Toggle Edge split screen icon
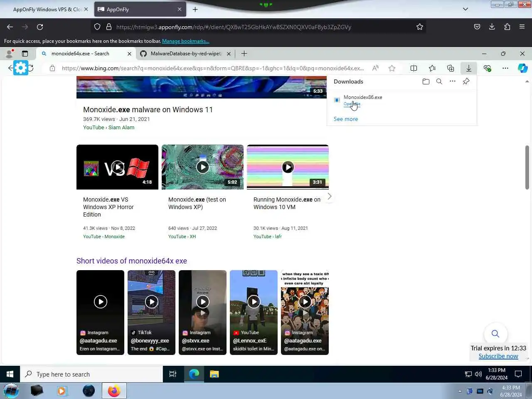The width and height of the screenshot is (532, 399). pos(414,68)
